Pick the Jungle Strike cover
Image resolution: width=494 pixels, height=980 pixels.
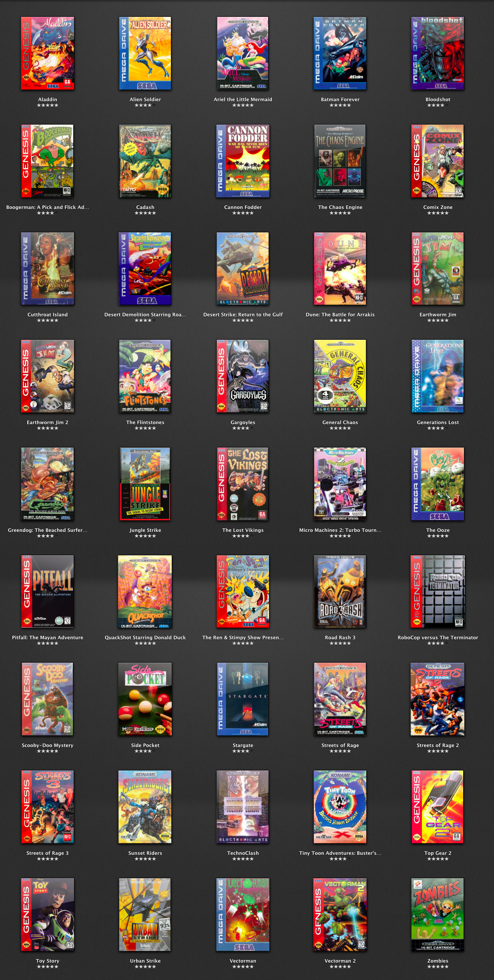(145, 484)
